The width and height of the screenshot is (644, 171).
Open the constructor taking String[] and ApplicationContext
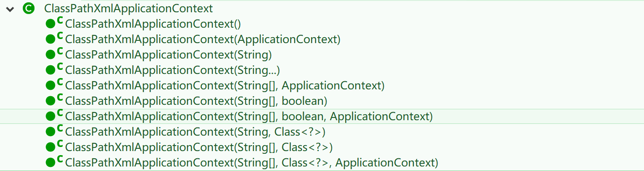coord(225,86)
